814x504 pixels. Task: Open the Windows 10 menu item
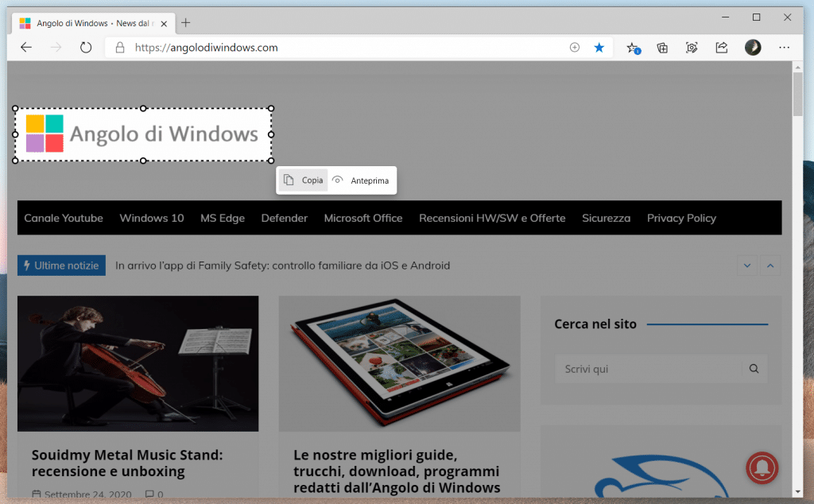pyautogui.click(x=151, y=218)
